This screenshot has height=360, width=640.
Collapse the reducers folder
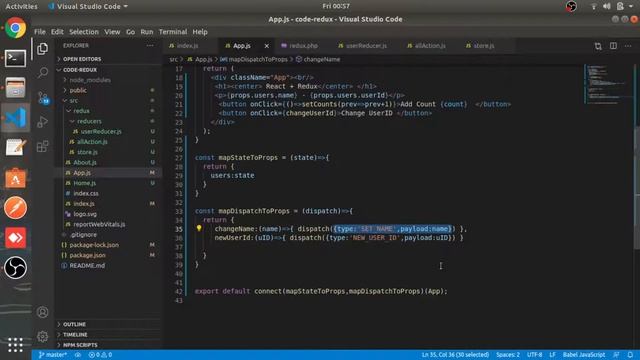coord(108,121)
